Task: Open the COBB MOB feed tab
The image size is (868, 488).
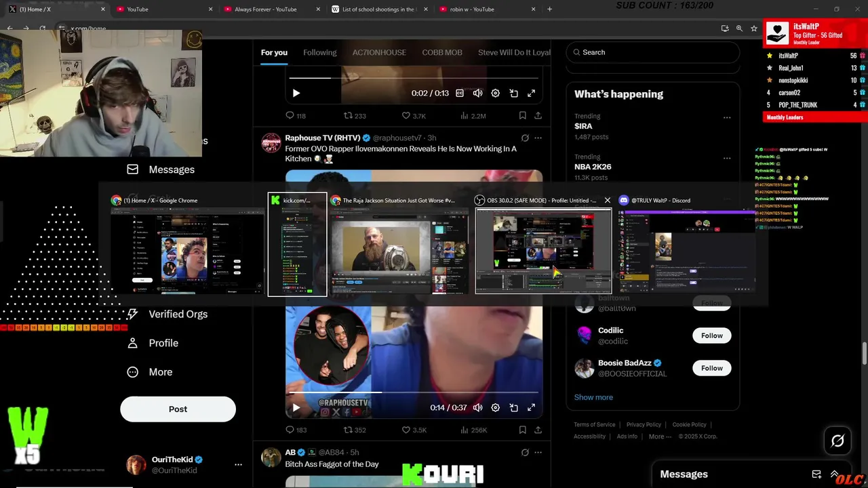Action: (442, 52)
